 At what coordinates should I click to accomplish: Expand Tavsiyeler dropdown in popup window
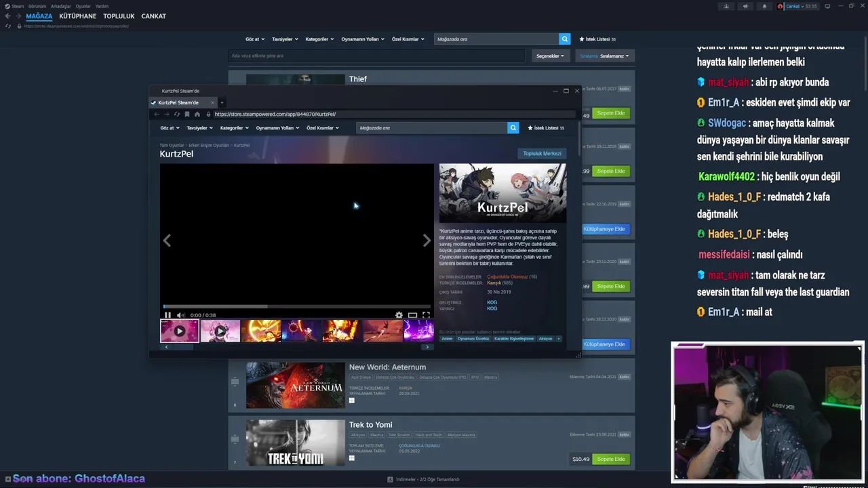pyautogui.click(x=199, y=127)
